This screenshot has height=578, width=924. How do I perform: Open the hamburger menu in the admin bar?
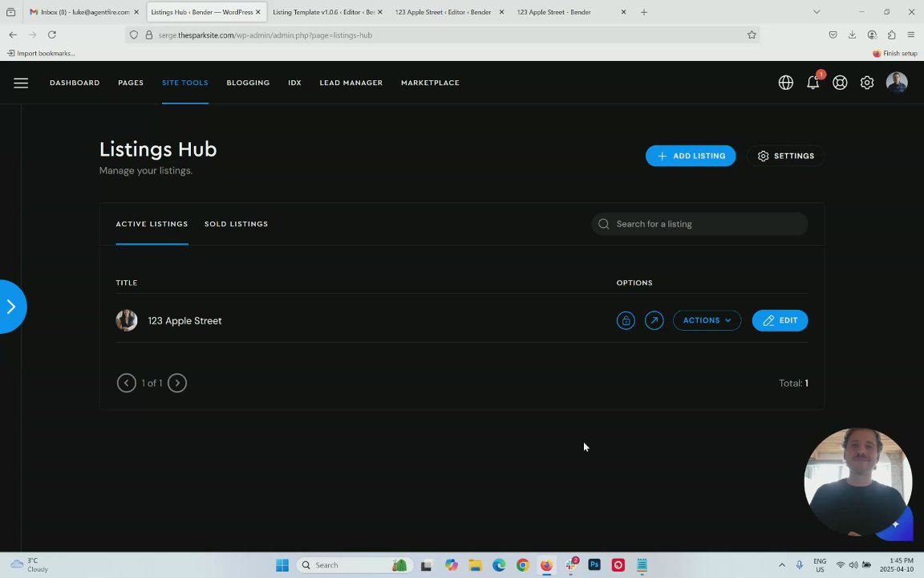click(21, 83)
